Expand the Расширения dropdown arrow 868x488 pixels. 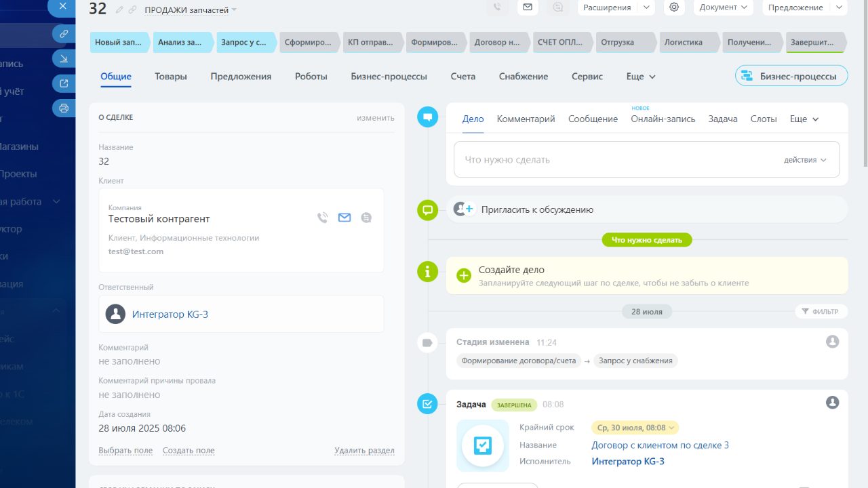pyautogui.click(x=646, y=7)
